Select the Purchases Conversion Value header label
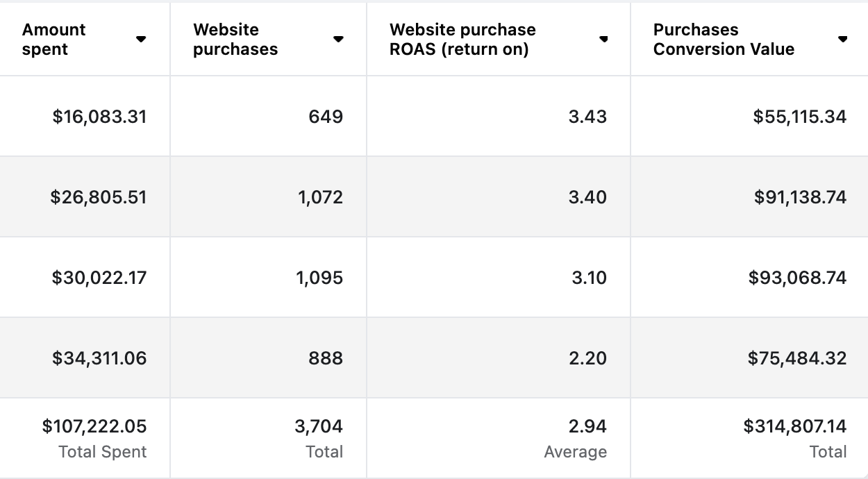 point(724,40)
